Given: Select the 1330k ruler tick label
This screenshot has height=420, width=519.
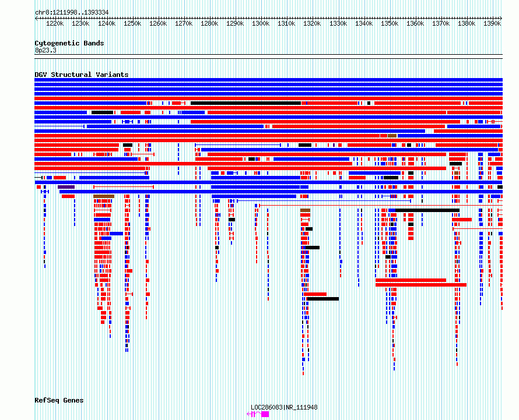Looking at the screenshot, I should pyautogui.click(x=338, y=23).
